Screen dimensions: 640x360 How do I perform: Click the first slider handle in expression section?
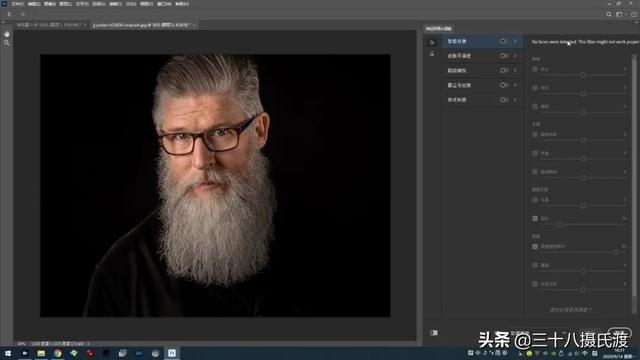click(583, 76)
